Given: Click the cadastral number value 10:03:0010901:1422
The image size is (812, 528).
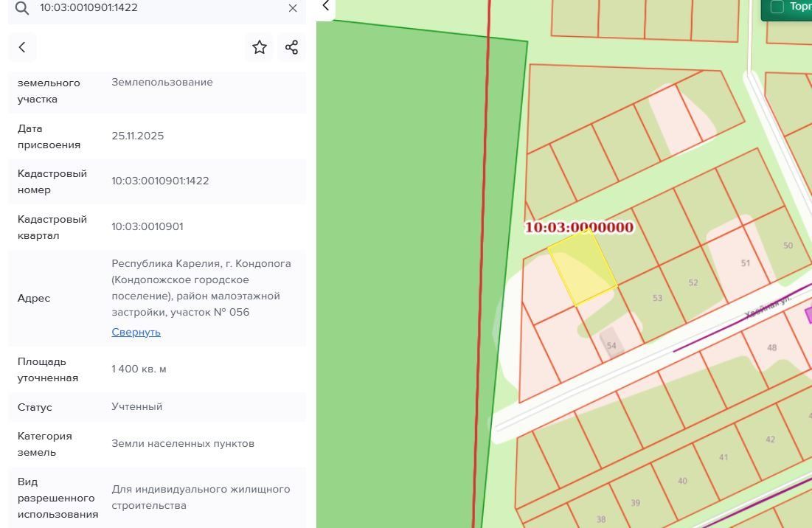Looking at the screenshot, I should pyautogui.click(x=160, y=181).
